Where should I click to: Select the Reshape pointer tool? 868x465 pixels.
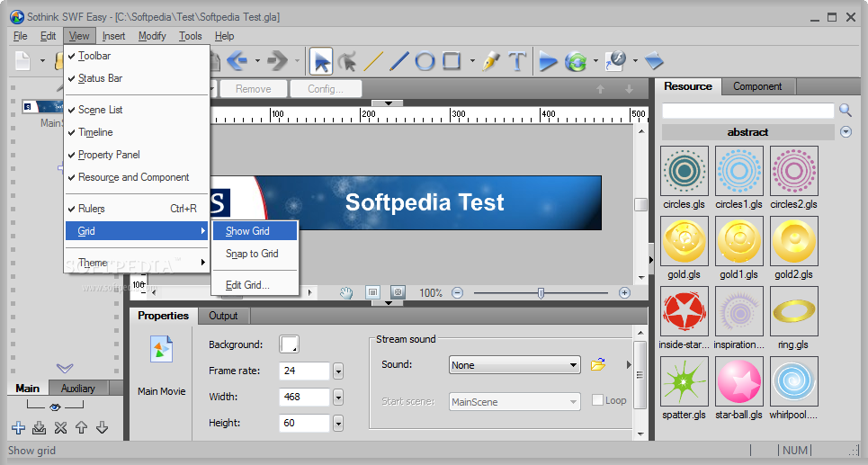pos(347,61)
